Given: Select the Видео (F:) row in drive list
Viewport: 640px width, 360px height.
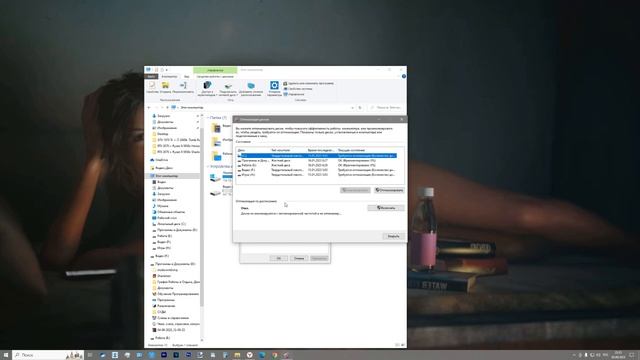Looking at the screenshot, I should [317, 170].
